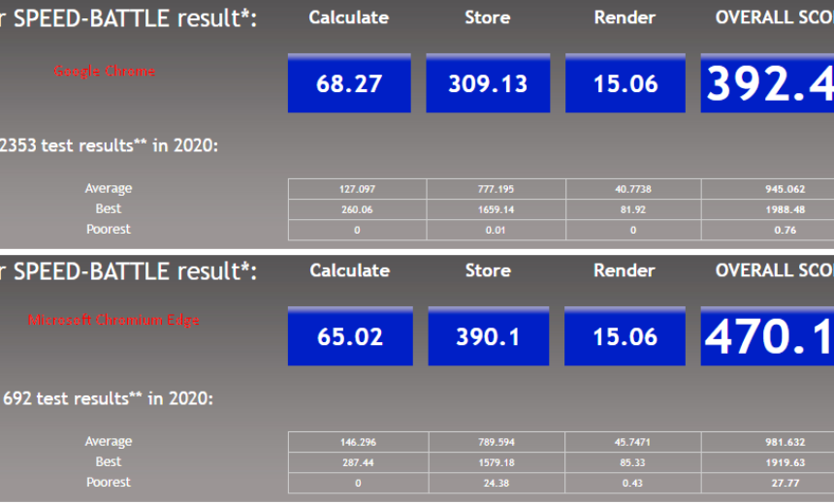Click the best Store value 1659.14
Image resolution: width=834 pixels, height=504 pixels.
tap(496, 209)
